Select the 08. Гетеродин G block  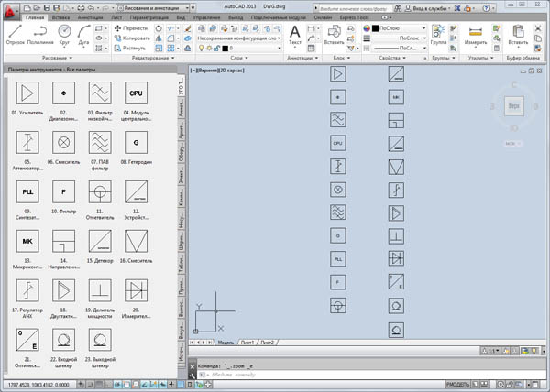(136, 142)
